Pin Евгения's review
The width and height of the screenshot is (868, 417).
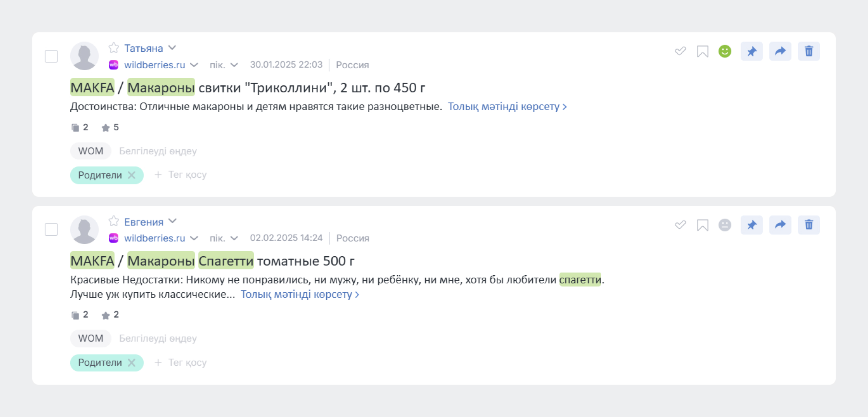tap(752, 225)
